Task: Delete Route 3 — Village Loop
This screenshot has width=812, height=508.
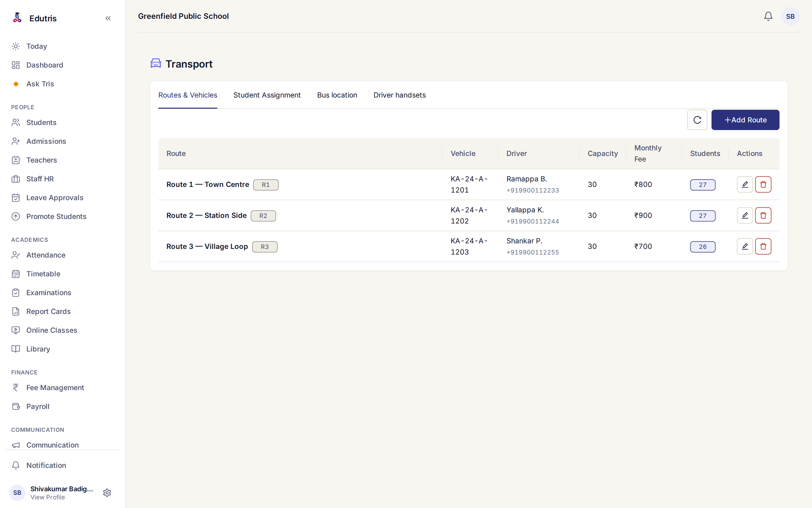Action: (x=763, y=247)
